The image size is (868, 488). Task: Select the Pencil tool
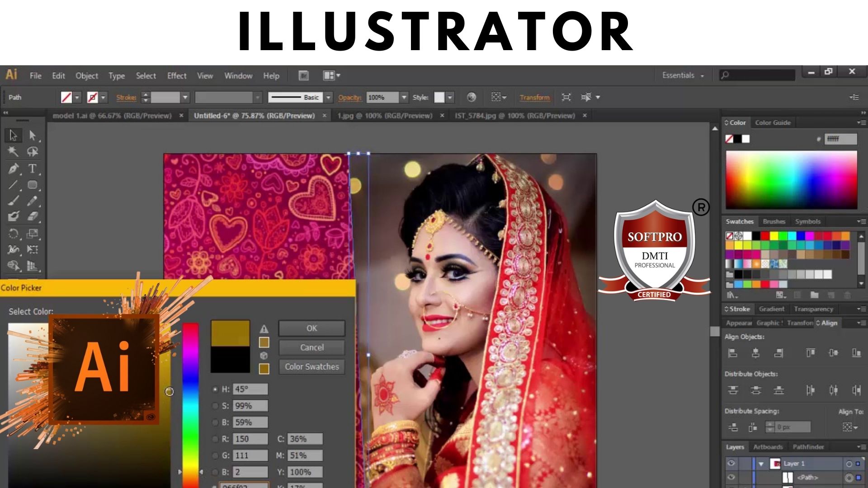[x=32, y=201]
